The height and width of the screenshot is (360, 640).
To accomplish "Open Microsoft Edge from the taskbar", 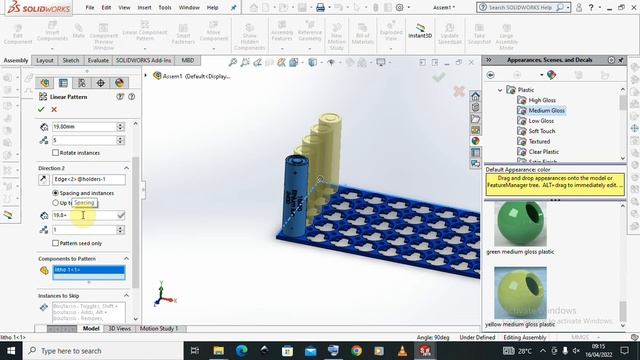I will pos(242,351).
